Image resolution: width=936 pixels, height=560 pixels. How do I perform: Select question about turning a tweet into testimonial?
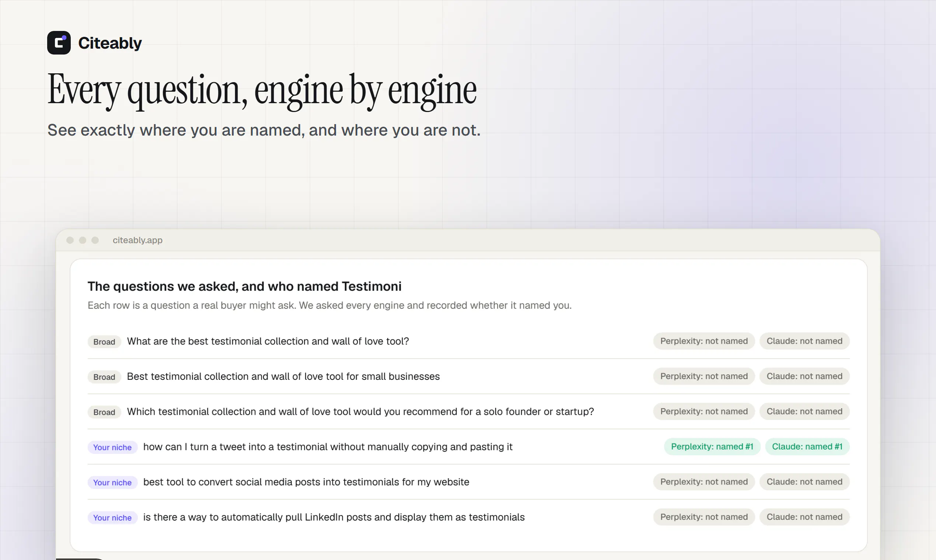pyautogui.click(x=328, y=447)
